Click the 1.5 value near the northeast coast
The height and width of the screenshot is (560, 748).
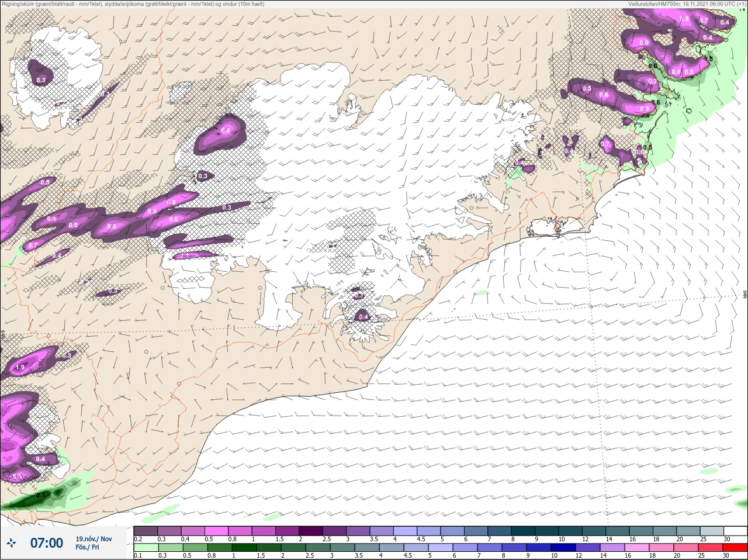(709, 59)
